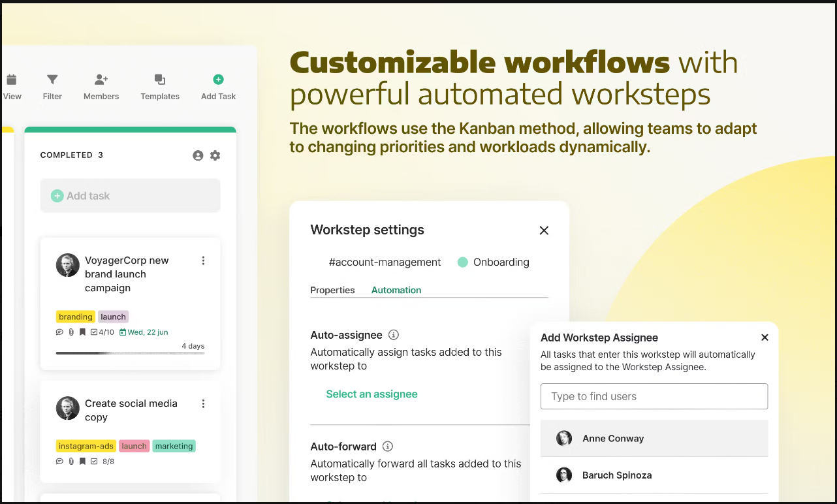This screenshot has height=504, width=837.
Task: Click the Onboarding green color dot
Action: coord(463,262)
